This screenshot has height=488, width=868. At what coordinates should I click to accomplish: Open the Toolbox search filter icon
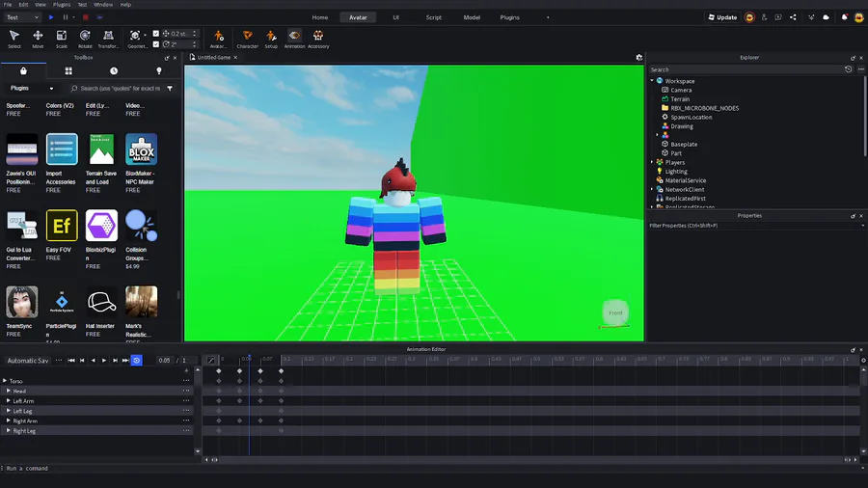170,89
